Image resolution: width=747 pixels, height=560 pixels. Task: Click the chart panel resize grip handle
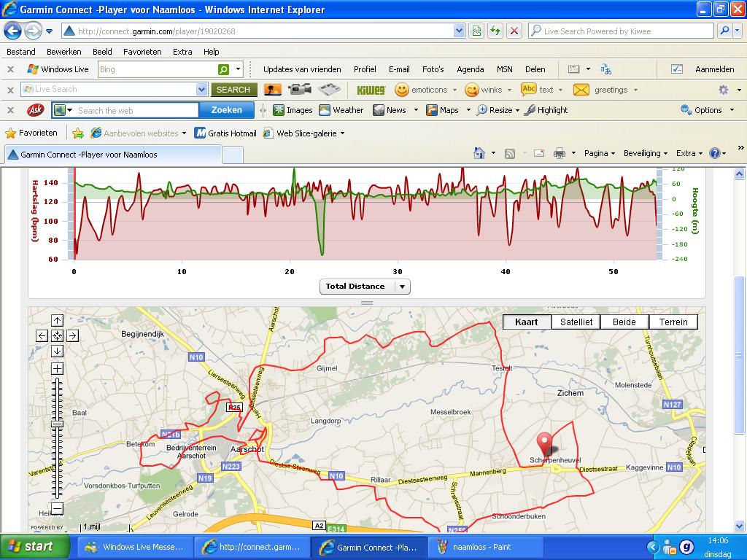[367, 303]
